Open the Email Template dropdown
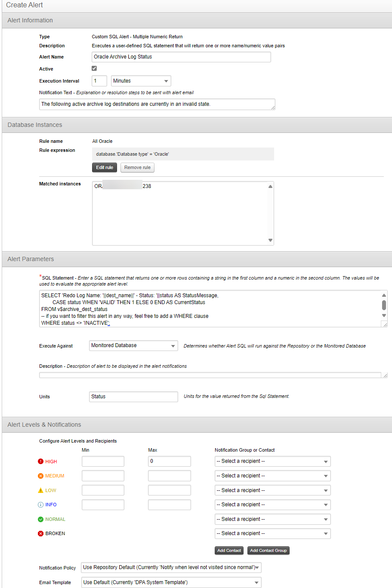The image size is (392, 588). tap(171, 582)
